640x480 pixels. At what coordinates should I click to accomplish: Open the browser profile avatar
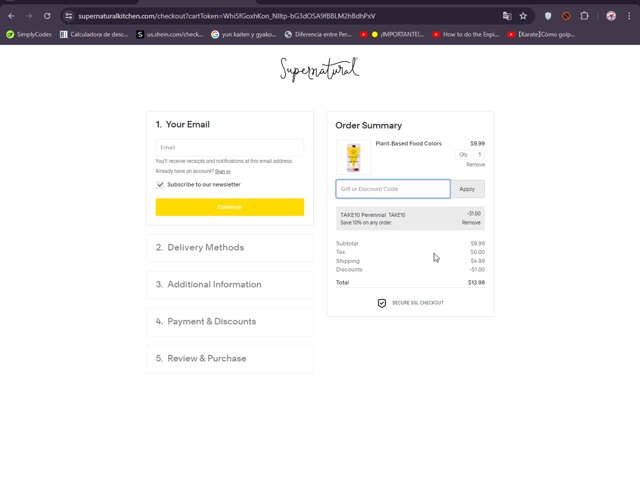611,16
